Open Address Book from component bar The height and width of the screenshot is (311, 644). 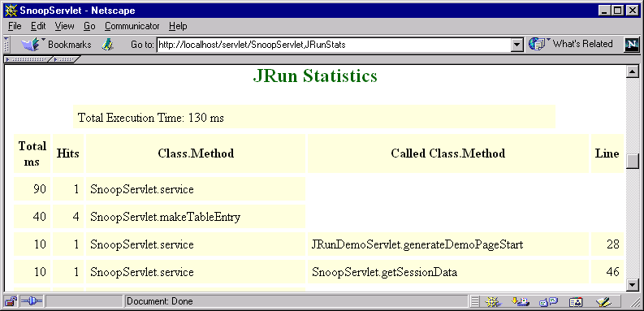pyautogui.click(x=576, y=302)
